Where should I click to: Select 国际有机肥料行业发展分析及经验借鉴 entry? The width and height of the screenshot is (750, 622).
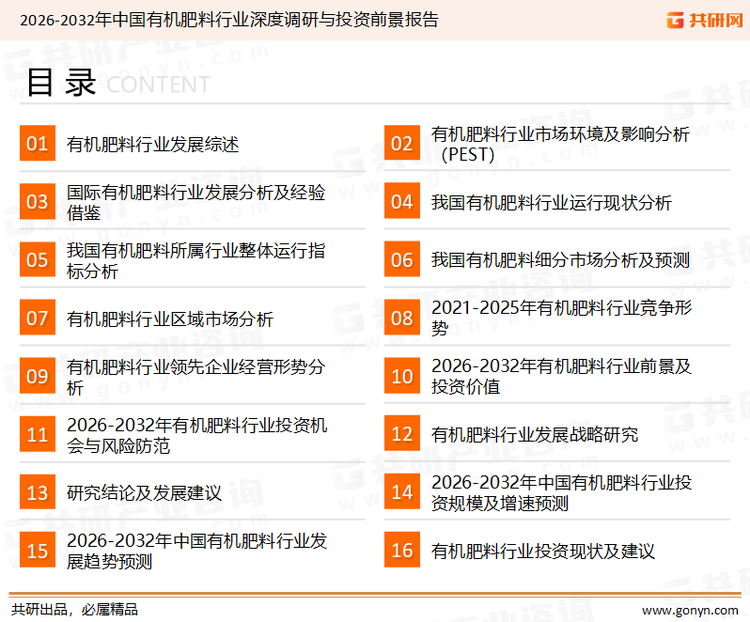coord(196,202)
